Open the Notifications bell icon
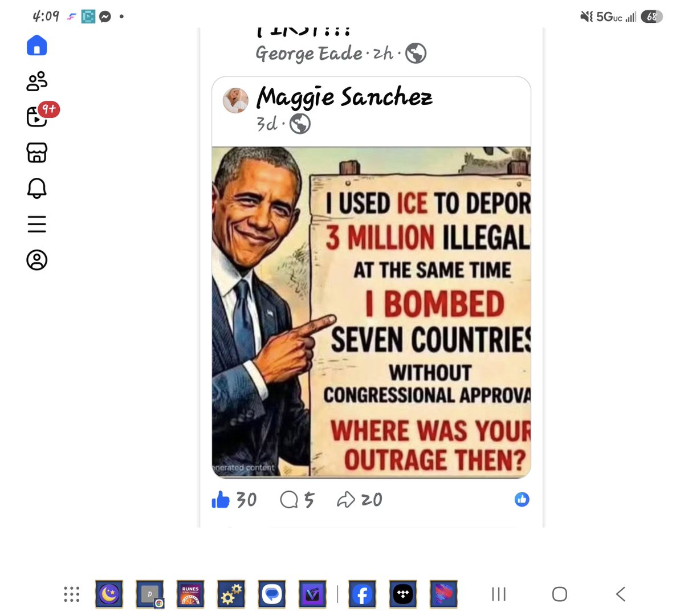Image resolution: width=684 pixels, height=616 pixels. (x=37, y=188)
